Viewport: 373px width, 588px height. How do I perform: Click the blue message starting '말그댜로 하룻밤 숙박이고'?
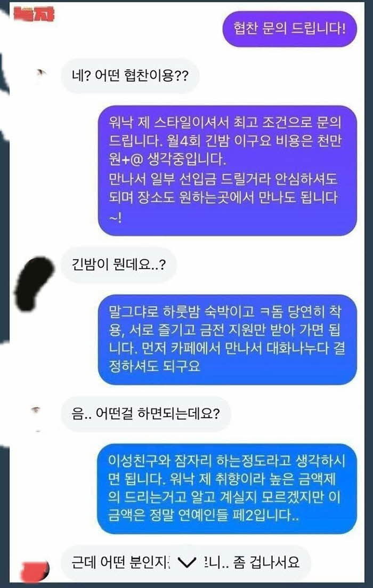pyautogui.click(x=227, y=340)
